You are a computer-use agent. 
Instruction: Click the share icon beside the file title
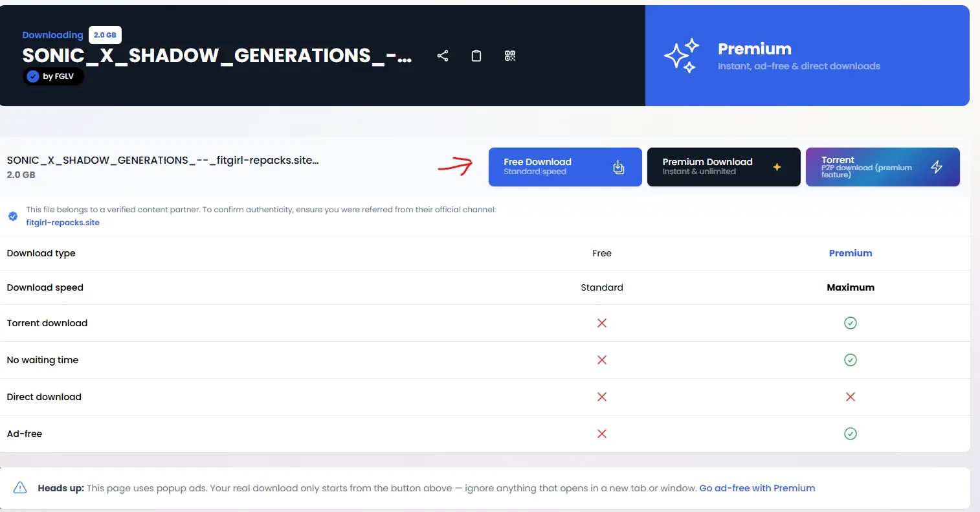click(x=443, y=56)
